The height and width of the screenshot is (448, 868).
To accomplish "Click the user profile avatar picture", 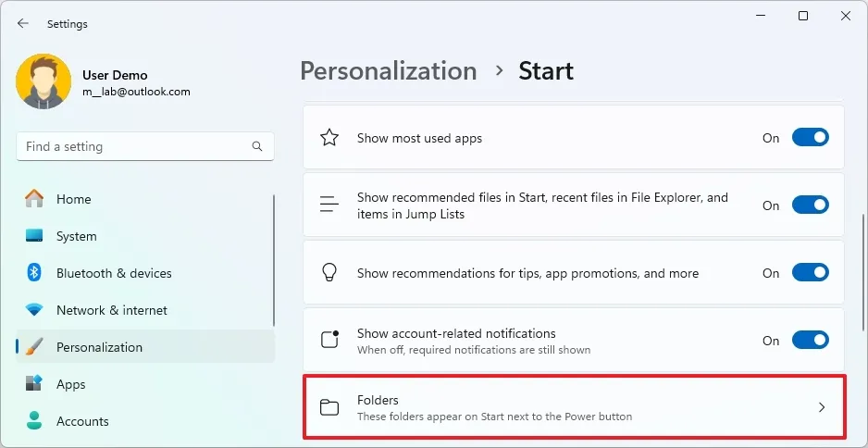I will 43,82.
